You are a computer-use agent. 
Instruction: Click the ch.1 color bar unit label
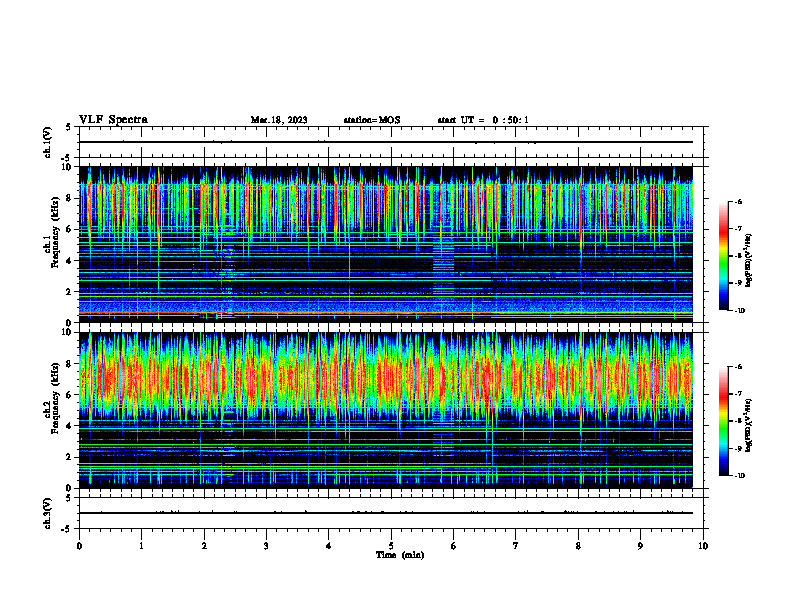(x=749, y=260)
